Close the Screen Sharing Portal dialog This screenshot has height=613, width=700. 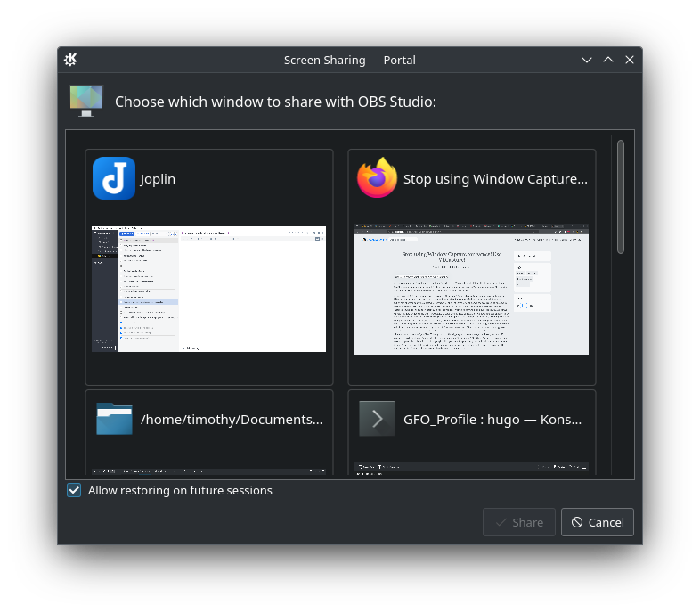click(x=630, y=60)
